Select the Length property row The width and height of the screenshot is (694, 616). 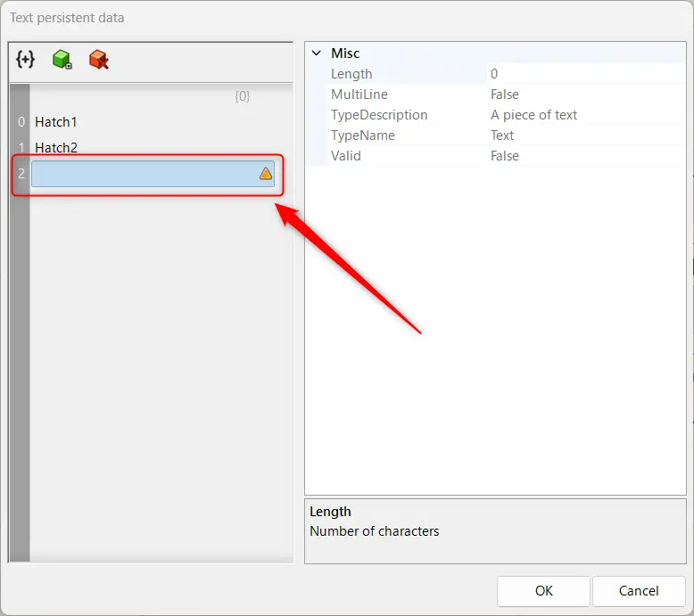(351, 74)
